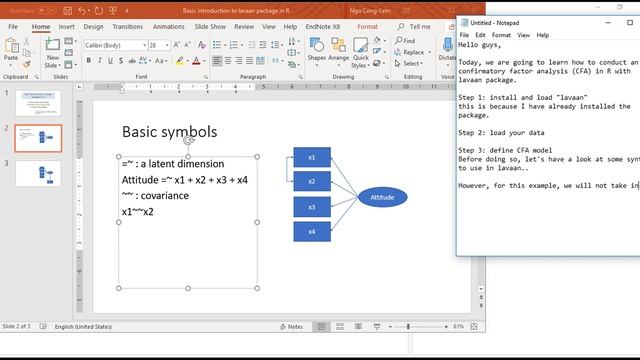The width and height of the screenshot is (640, 360).
Task: Open Customize Quick Access Toolbar dropdown
Action: coord(127,11)
